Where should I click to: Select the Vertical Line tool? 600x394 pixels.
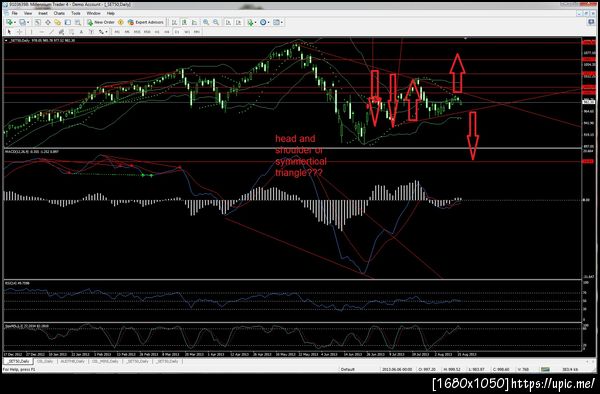click(31, 32)
